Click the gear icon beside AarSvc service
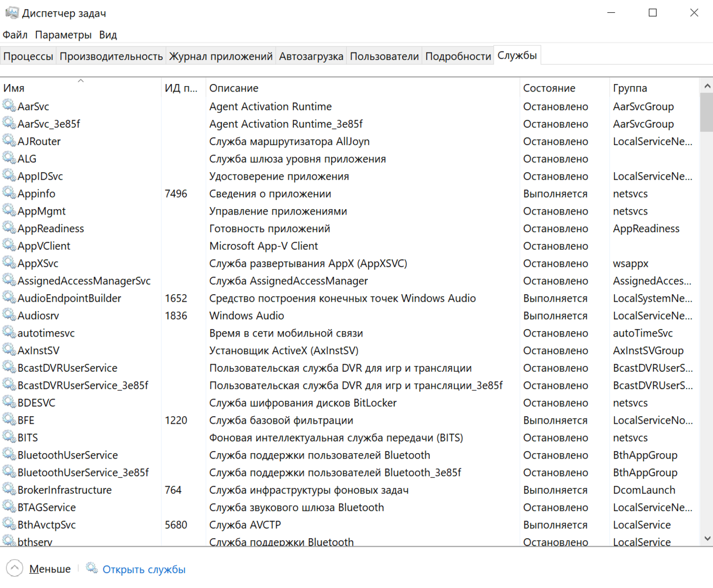Viewport: 713px width, 588px height. (x=9, y=106)
